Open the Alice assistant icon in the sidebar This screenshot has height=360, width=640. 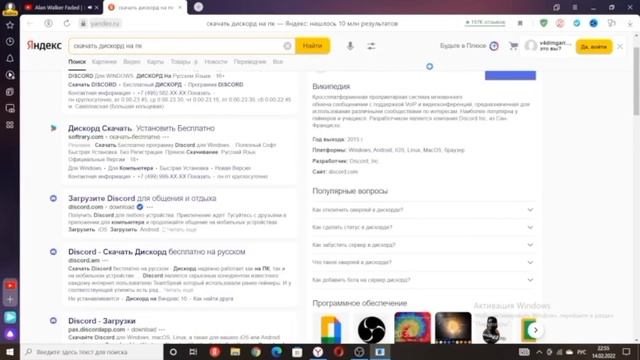tap(10, 334)
